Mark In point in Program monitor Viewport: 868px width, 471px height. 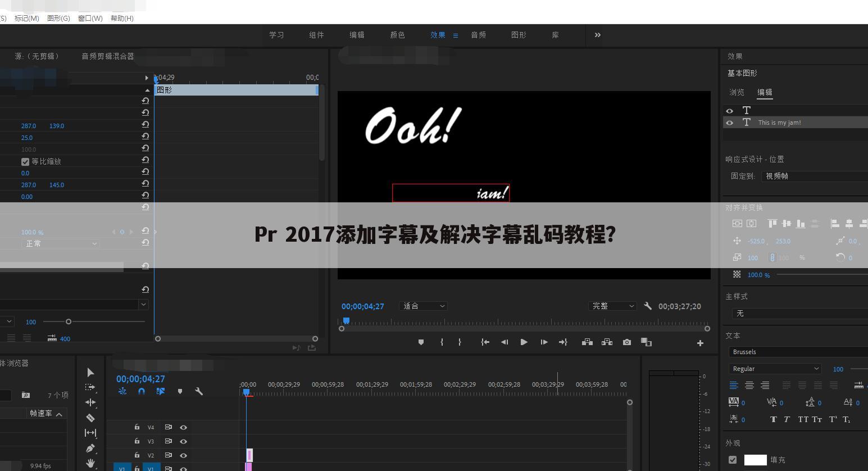pos(442,342)
